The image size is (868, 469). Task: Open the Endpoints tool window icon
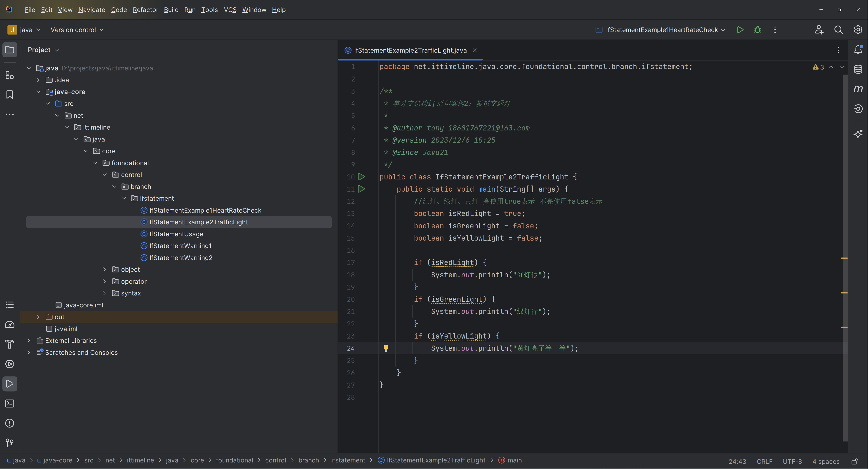point(858,109)
